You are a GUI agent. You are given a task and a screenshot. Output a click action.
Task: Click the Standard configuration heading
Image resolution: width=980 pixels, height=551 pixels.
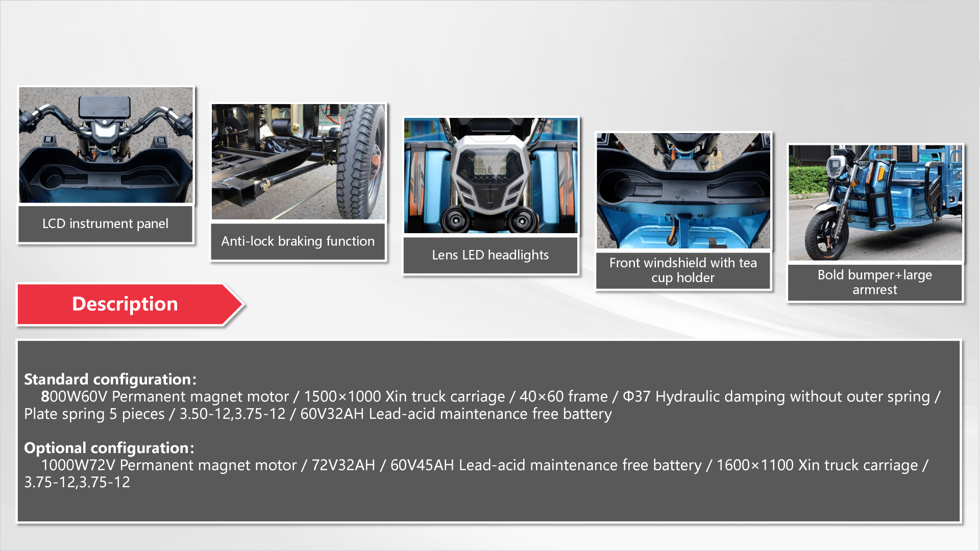(x=110, y=380)
